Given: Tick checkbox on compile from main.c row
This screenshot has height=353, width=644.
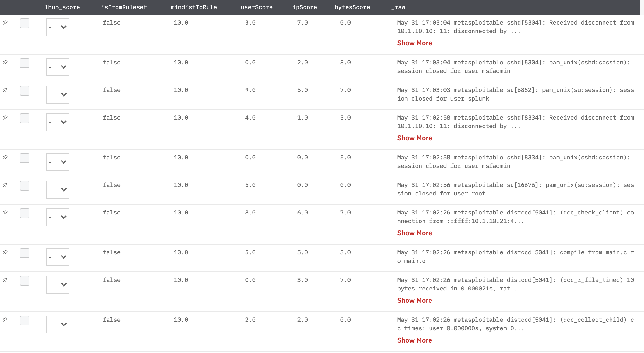Looking at the screenshot, I should (25, 253).
